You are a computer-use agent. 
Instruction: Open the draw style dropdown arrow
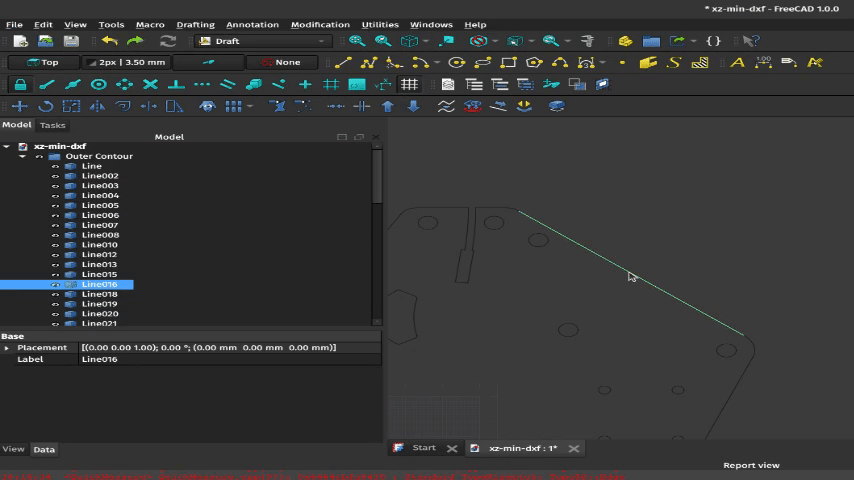coord(495,41)
